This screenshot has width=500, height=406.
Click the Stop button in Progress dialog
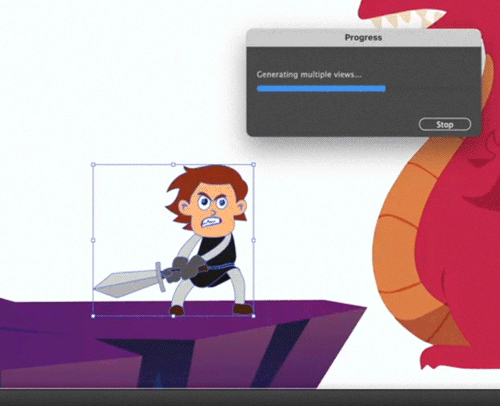pos(445,124)
